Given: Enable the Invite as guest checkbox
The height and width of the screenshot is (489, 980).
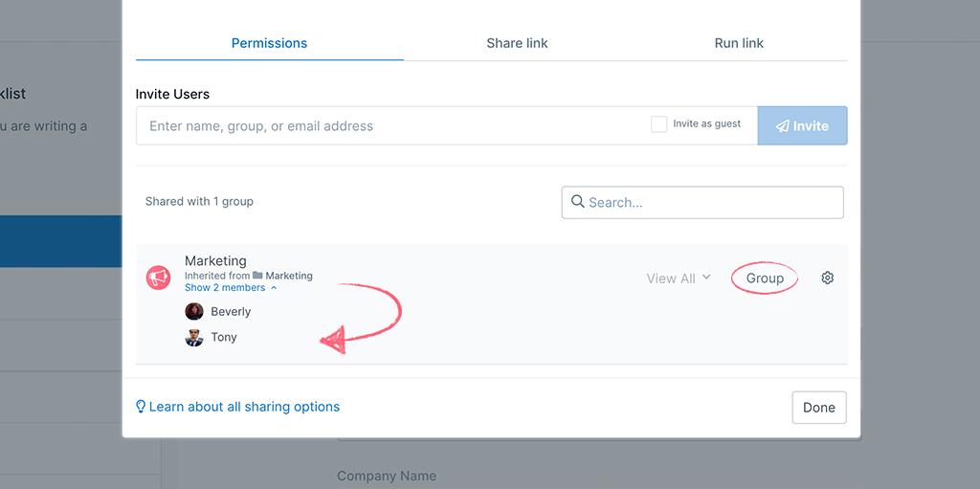Looking at the screenshot, I should tap(658, 124).
